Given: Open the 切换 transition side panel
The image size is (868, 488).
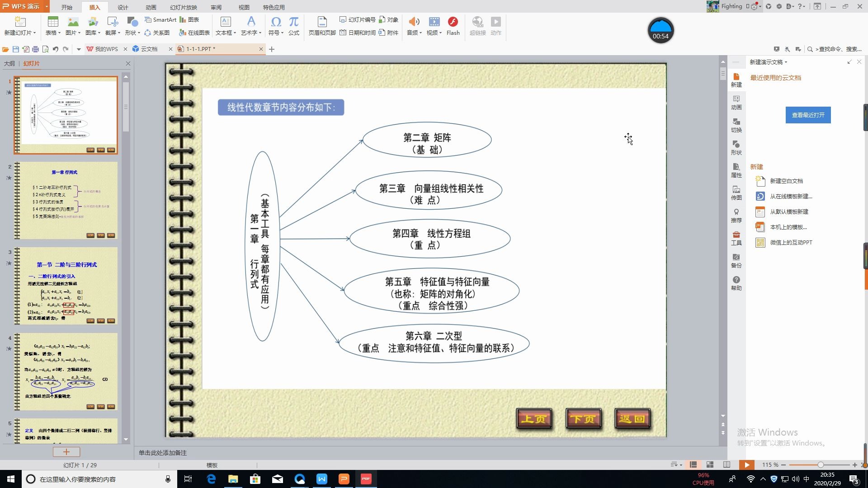Looking at the screenshot, I should [736, 125].
